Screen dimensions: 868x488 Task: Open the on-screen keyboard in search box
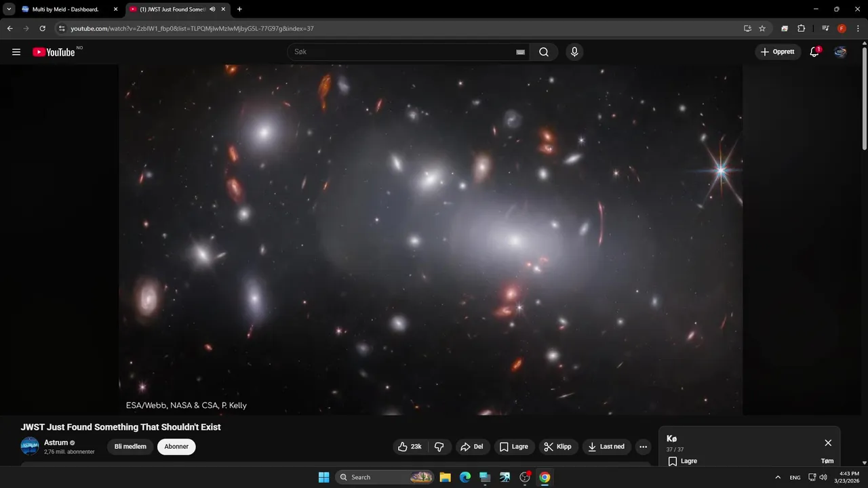[x=520, y=52]
